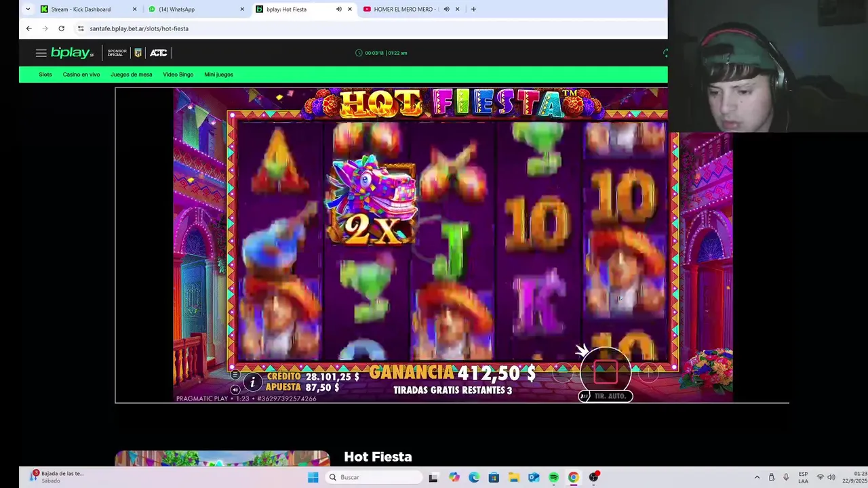Open Outlook from the taskbar
Viewport: 868px width, 488px height.
pos(534,477)
